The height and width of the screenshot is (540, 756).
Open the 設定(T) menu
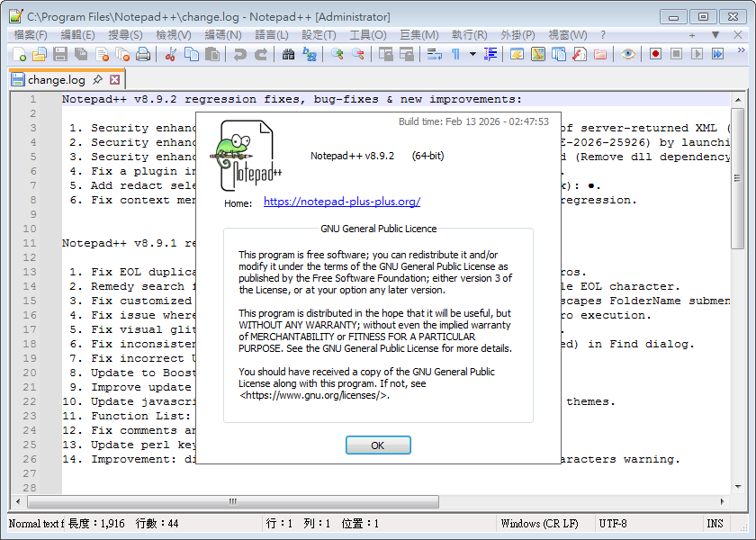tap(319, 35)
